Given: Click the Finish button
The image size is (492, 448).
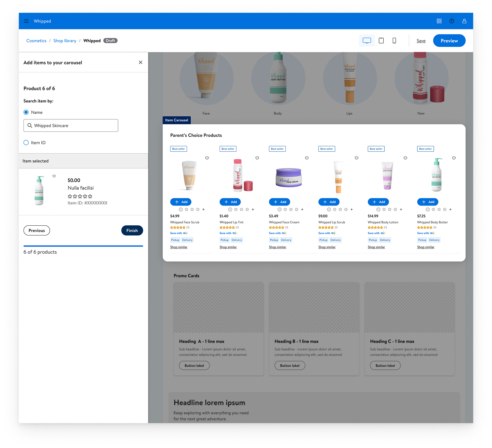Looking at the screenshot, I should pyautogui.click(x=132, y=230).
